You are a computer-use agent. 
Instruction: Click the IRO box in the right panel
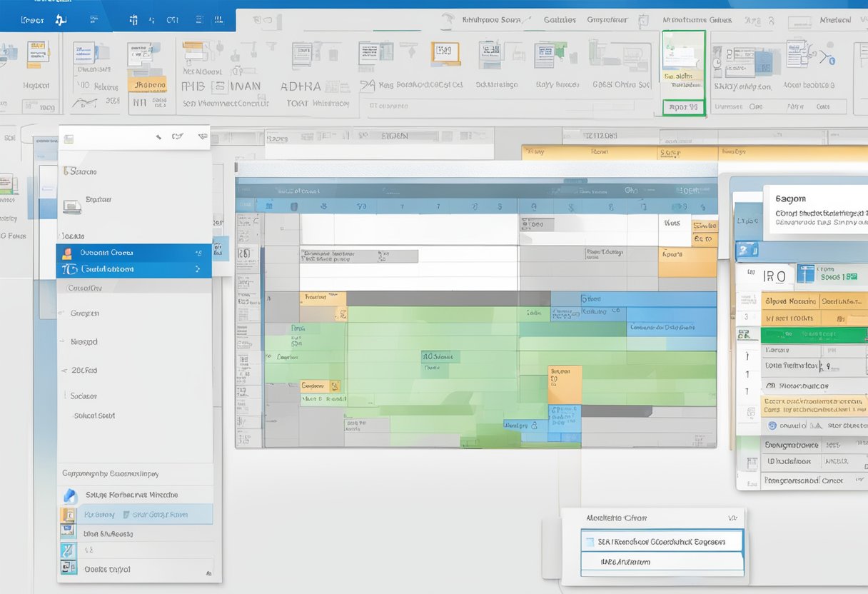click(775, 276)
